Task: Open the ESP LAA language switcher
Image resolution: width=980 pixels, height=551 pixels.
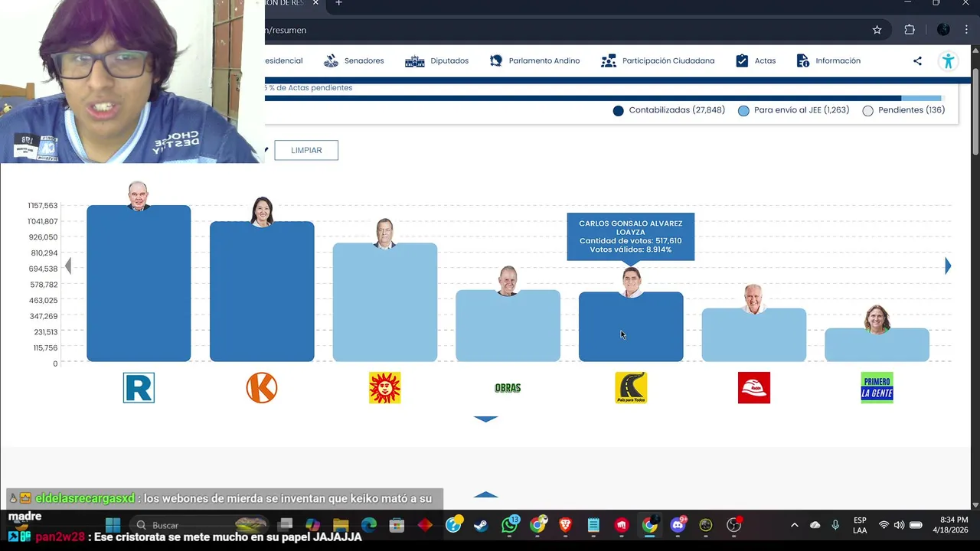Action: [x=860, y=525]
